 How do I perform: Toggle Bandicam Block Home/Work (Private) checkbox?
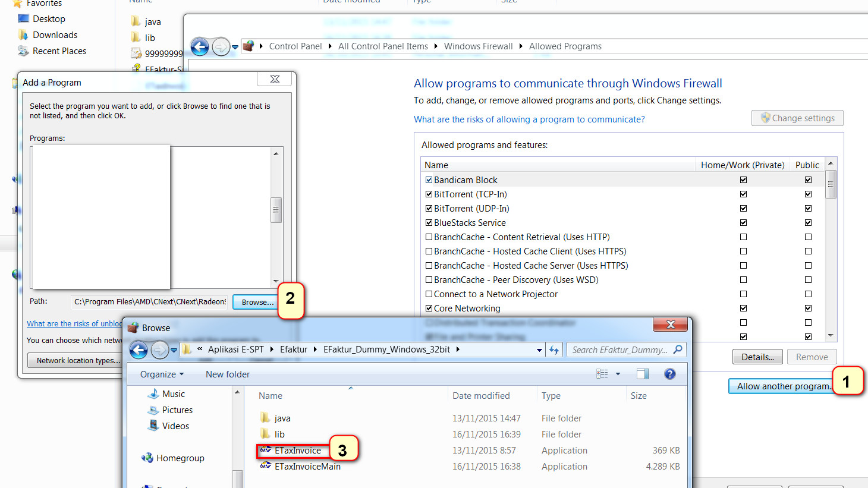[743, 180]
